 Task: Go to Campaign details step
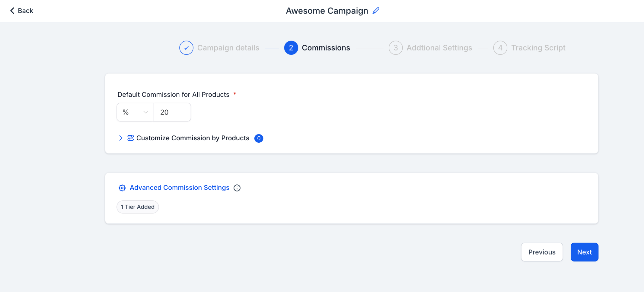[x=228, y=48]
